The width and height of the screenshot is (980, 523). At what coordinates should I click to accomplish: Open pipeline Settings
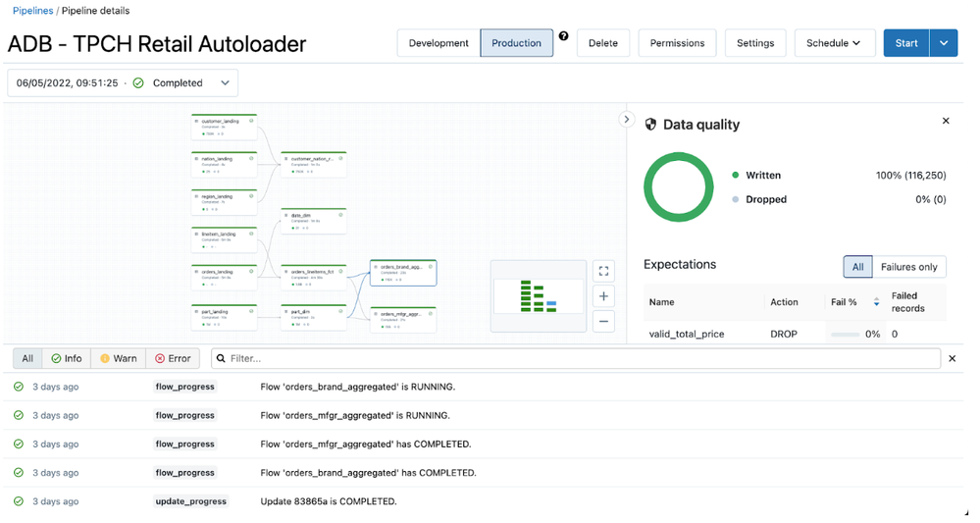[x=755, y=43]
